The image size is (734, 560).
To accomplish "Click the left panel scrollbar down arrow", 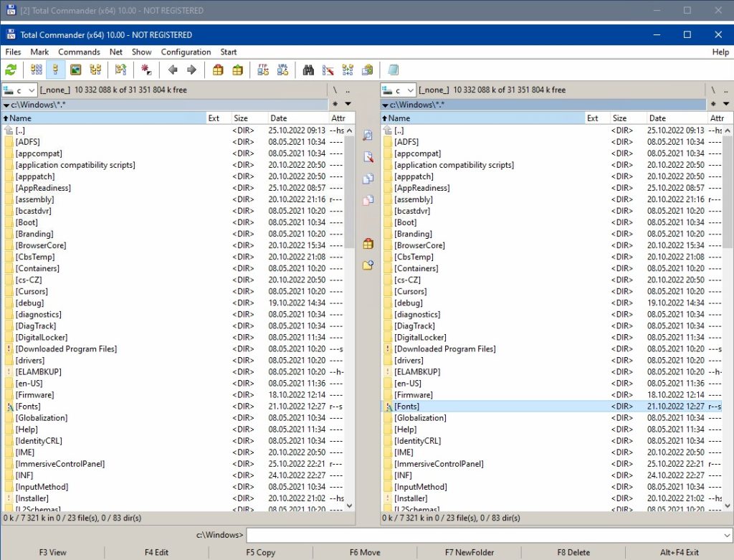I will (x=349, y=506).
